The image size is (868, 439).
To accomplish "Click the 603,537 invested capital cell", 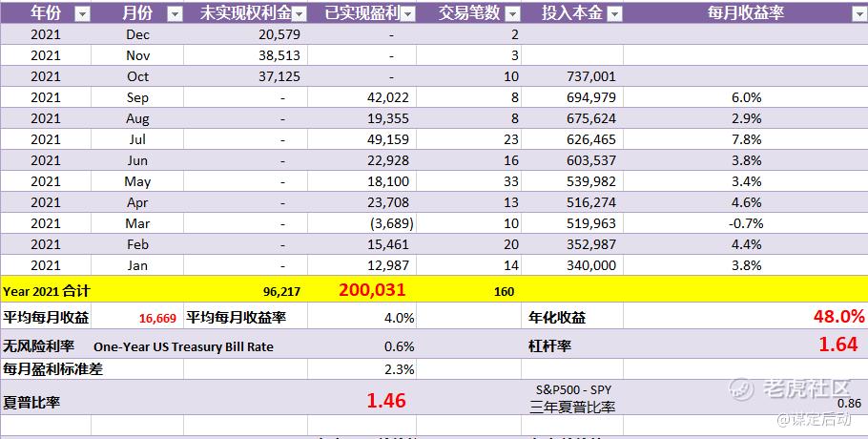I will [572, 160].
